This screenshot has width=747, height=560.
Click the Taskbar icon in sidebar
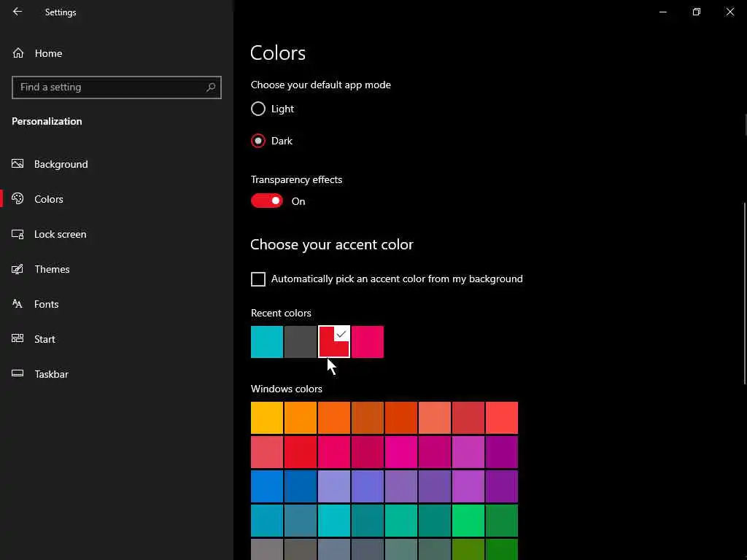18,374
